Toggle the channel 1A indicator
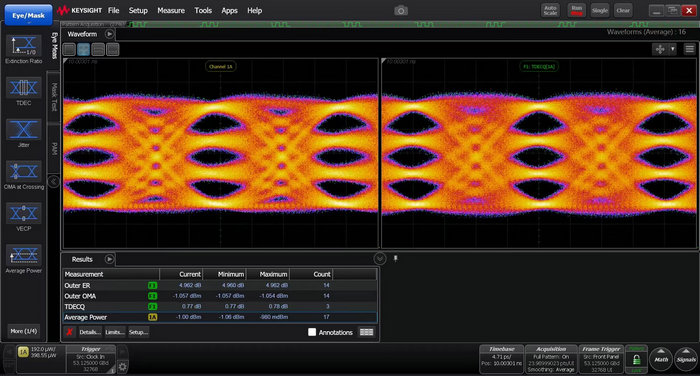This screenshot has width=700, height=376. (23, 352)
